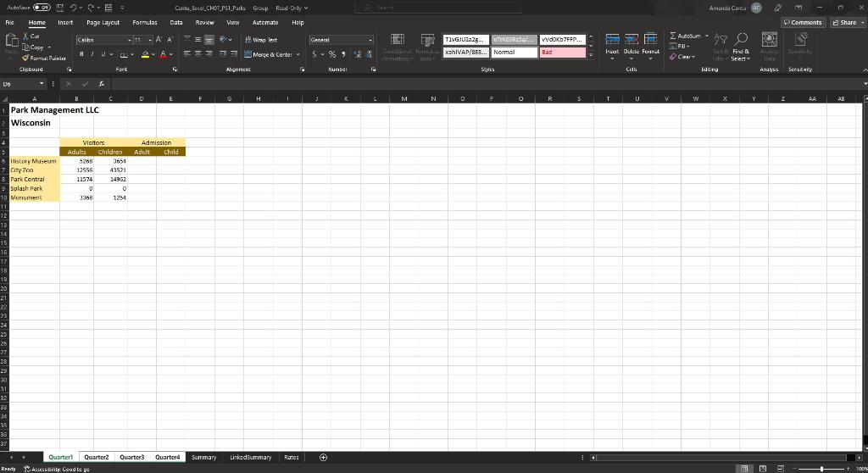The height and width of the screenshot is (473, 868).
Task: Apply the Normal cell style
Action: 515,52
